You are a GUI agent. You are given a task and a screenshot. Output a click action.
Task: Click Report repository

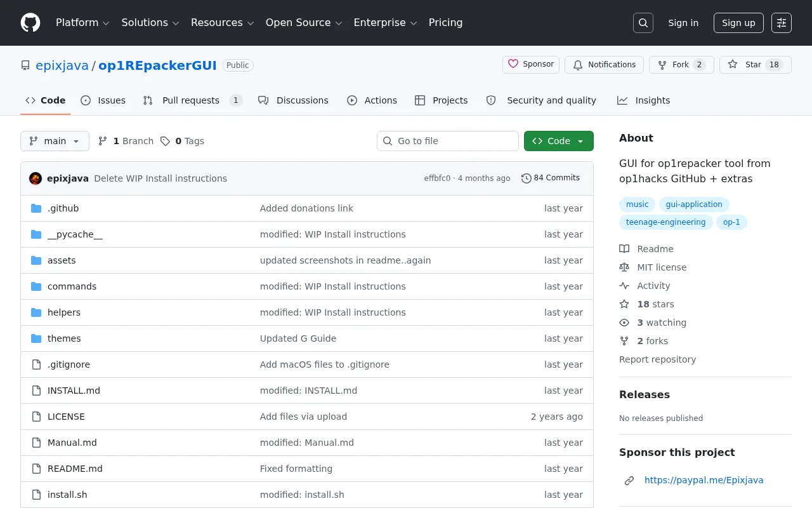(657, 359)
